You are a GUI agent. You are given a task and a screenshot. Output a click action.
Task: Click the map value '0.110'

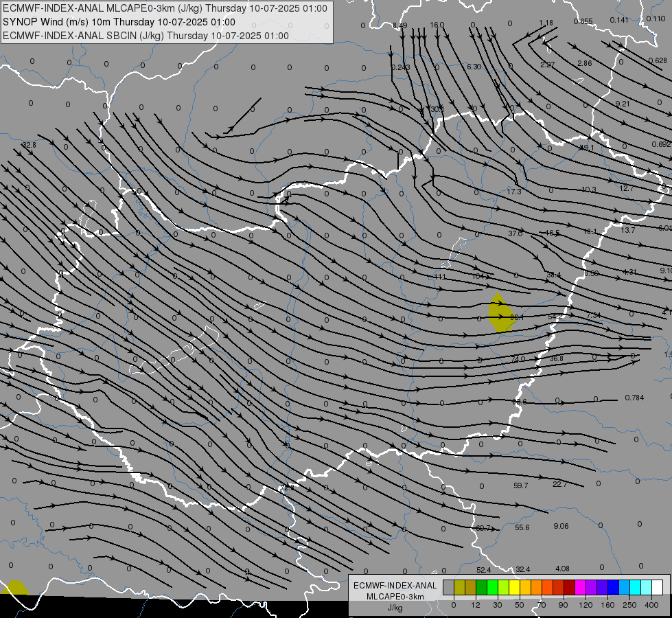click(656, 19)
